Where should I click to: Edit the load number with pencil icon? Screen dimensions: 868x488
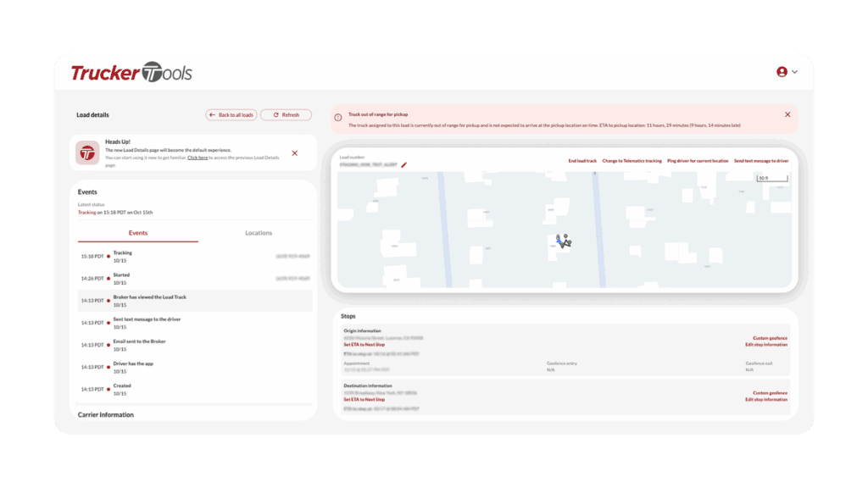click(x=404, y=164)
